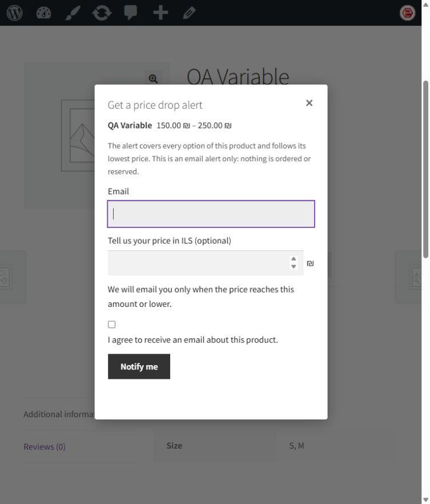Open the Customize paintbrush icon
The width and height of the screenshot is (430, 504).
click(73, 13)
